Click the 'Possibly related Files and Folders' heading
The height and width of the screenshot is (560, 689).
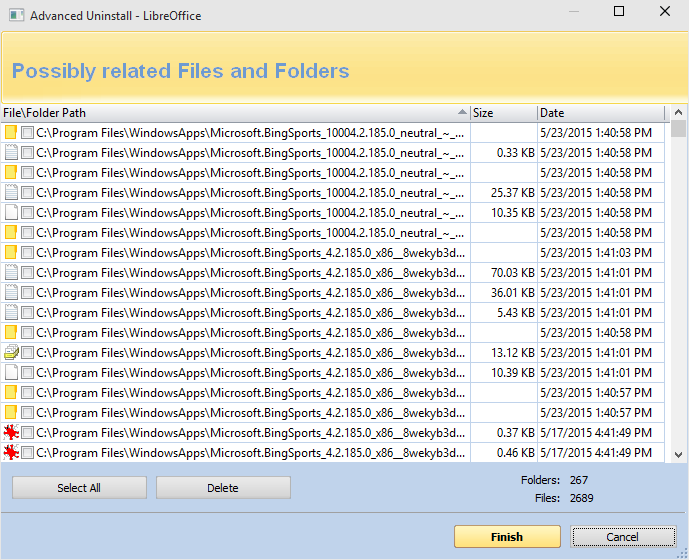[x=181, y=71]
